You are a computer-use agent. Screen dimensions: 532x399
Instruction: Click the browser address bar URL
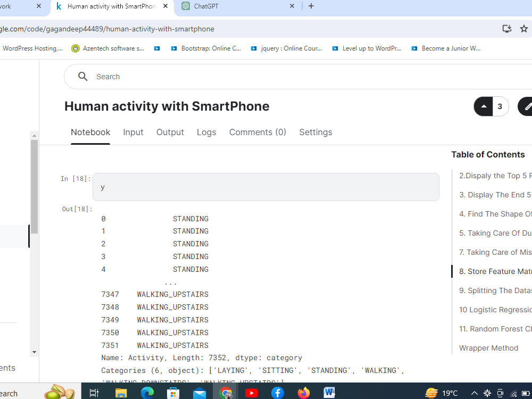(107, 29)
